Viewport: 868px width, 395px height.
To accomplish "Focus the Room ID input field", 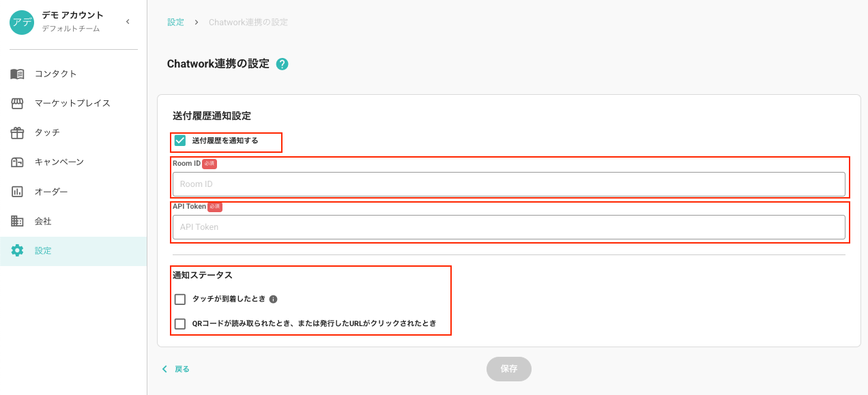I will click(x=509, y=184).
